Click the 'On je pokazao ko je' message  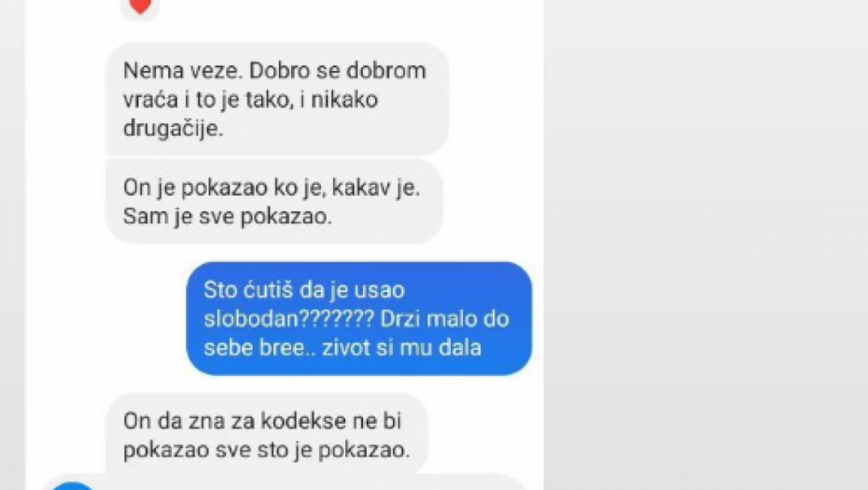[x=274, y=202]
